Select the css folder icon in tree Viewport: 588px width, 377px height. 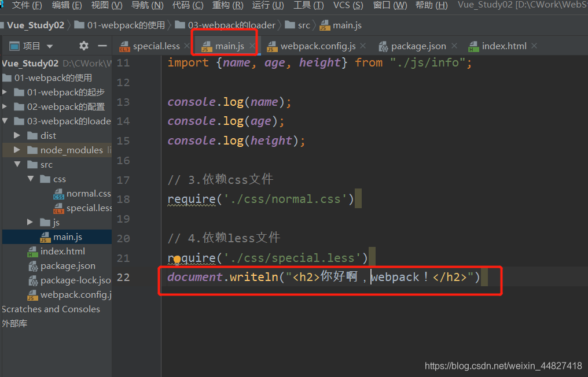coord(45,179)
